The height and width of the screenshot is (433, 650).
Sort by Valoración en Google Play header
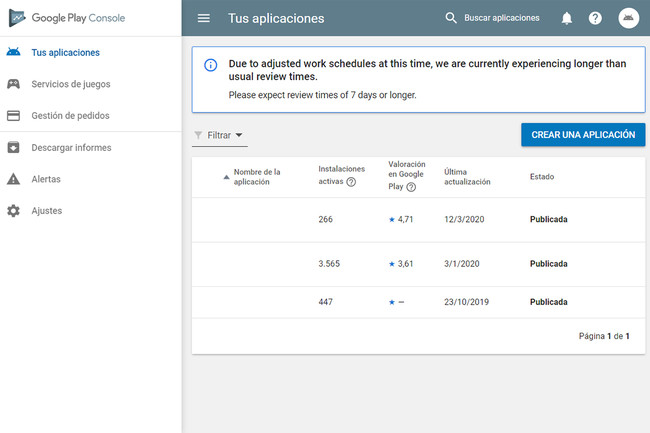tap(407, 175)
